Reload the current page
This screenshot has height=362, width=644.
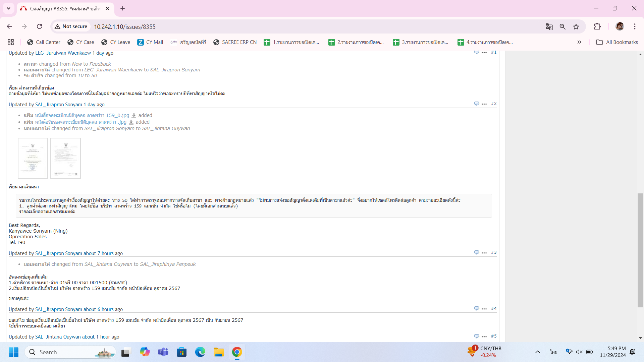point(39,26)
